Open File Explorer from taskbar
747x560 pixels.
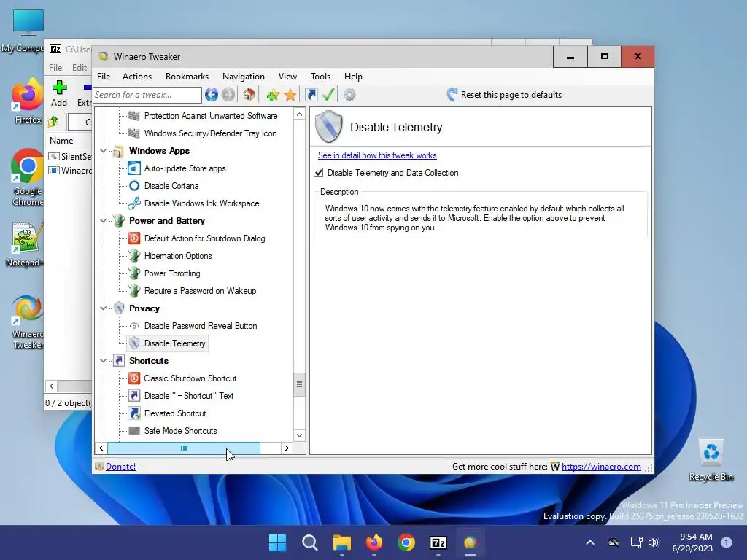click(341, 542)
